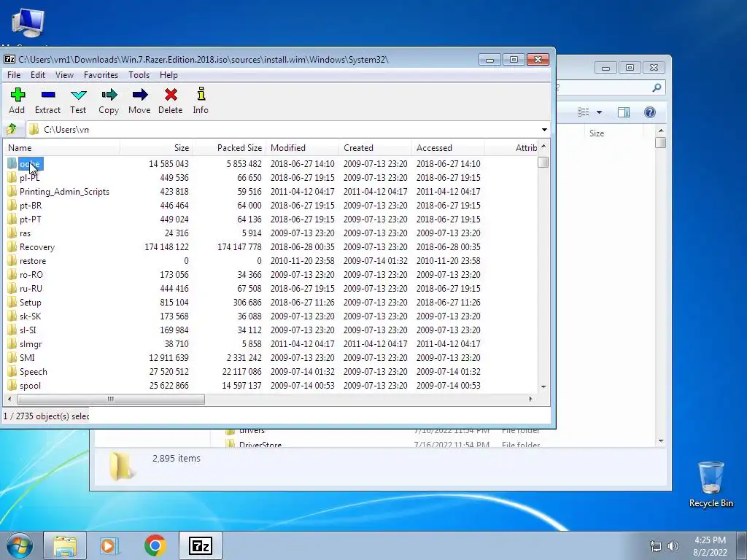747x560 pixels.
Task: Click the Extract toolbar button
Action: [47, 101]
